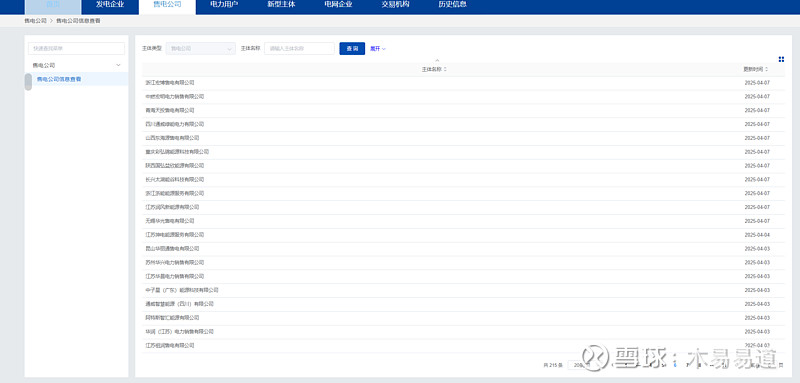Open the 交易机构 tab

[395, 5]
